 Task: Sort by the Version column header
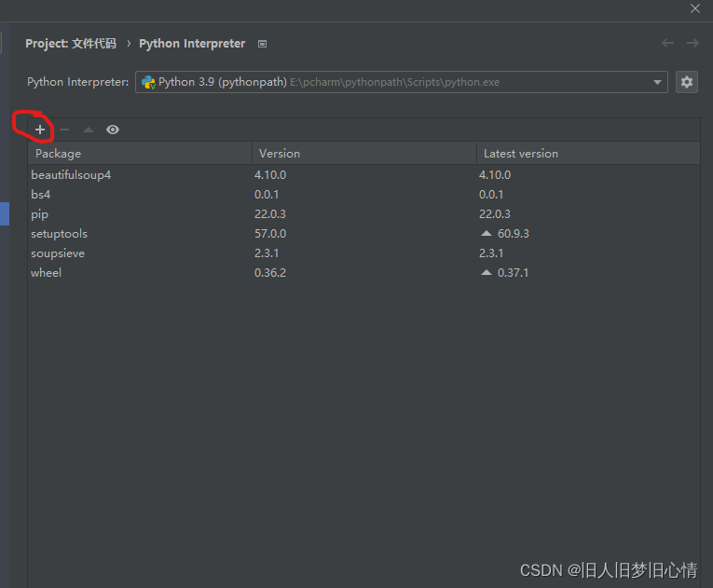pyautogui.click(x=364, y=153)
